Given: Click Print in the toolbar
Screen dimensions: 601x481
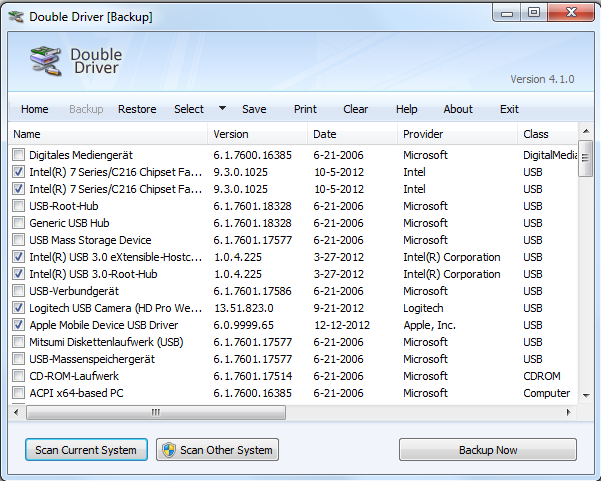Looking at the screenshot, I should 305,109.
